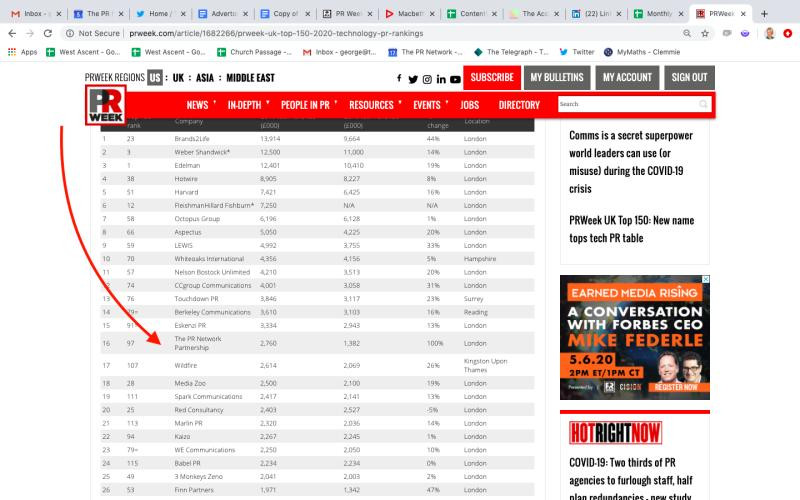Open COVID-19 furlough staff article
The height and width of the screenshot is (500, 800).
pyautogui.click(x=631, y=480)
